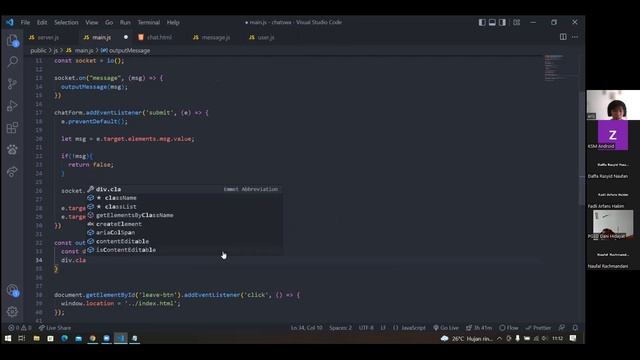Click Go Live in the status bar
Viewport: 640px width, 360px height.
tap(446, 328)
